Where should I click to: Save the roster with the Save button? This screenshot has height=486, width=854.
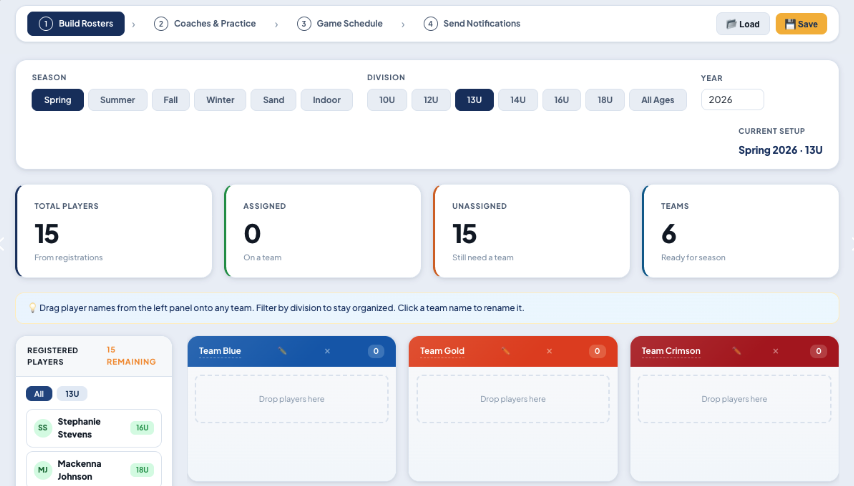(x=801, y=24)
